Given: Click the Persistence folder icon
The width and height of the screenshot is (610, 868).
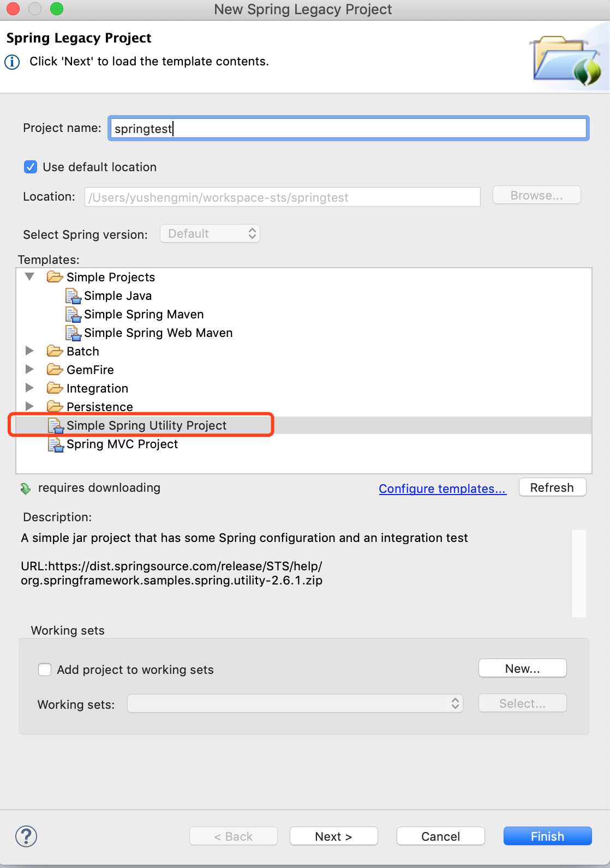Looking at the screenshot, I should 55,406.
